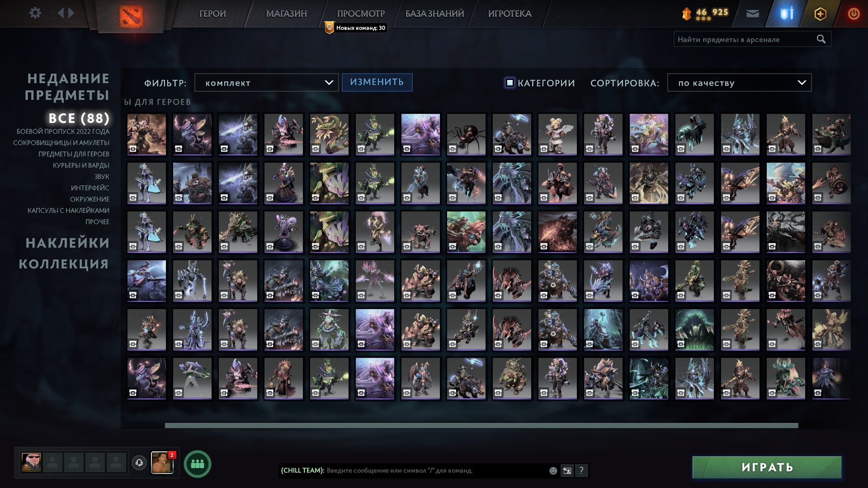868x488 pixels.
Task: Go back with left navigation arrow
Action: coord(61,13)
